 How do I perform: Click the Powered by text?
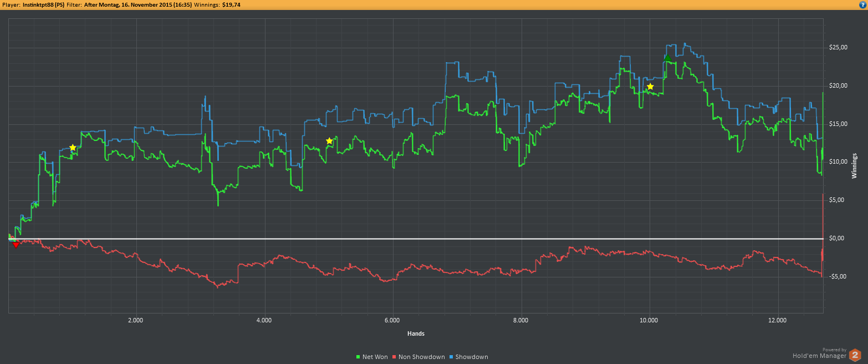coord(834,350)
